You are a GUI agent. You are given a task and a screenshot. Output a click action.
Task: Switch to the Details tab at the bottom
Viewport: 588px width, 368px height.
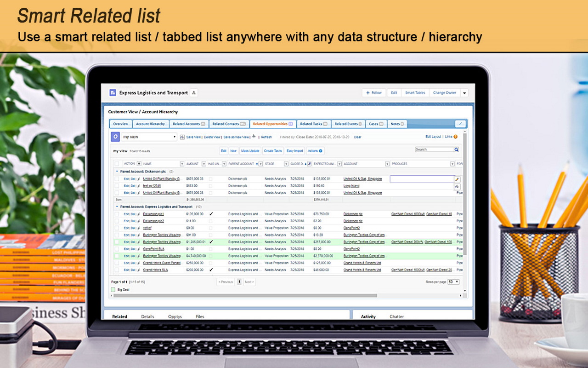(147, 316)
